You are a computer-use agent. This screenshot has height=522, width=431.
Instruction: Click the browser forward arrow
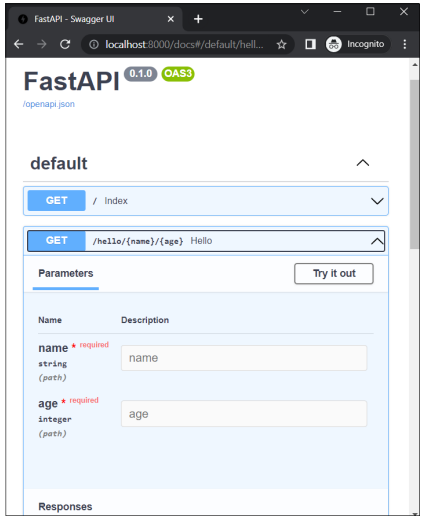coord(42,44)
